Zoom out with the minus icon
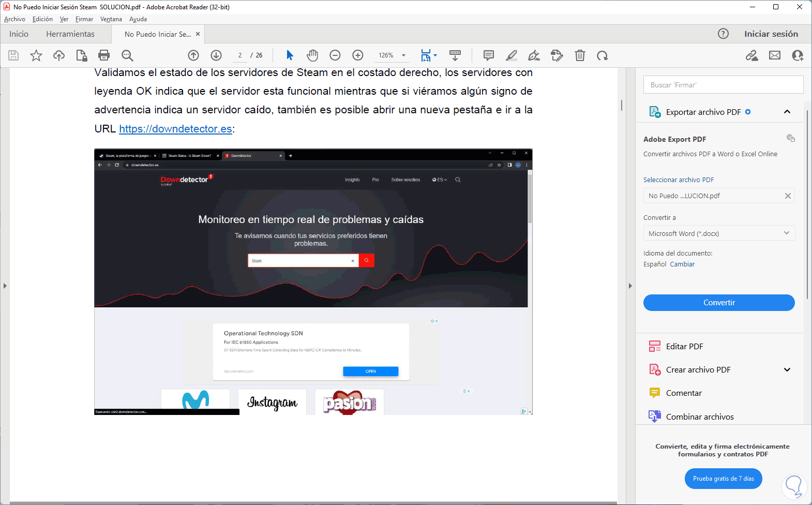The image size is (812, 505). (335, 55)
